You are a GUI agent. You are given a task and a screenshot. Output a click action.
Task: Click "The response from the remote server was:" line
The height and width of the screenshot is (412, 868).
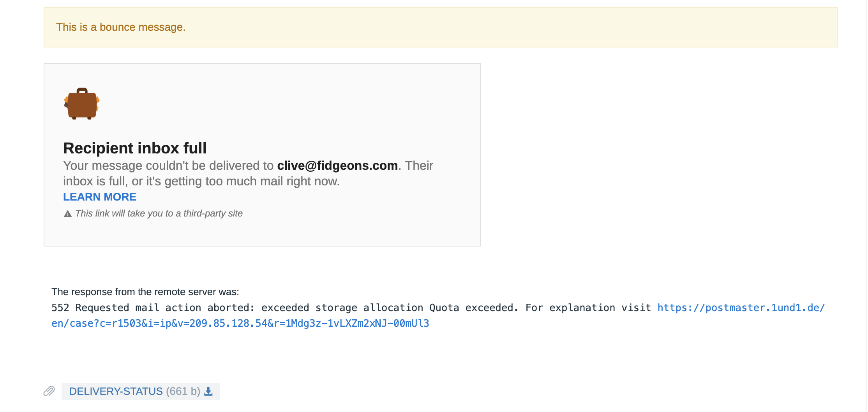[x=145, y=292]
